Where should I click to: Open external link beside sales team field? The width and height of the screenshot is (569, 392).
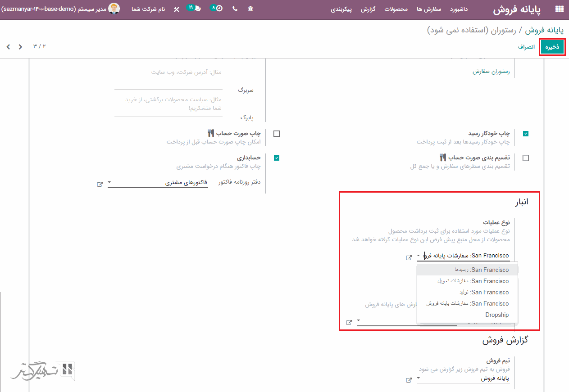(x=409, y=380)
